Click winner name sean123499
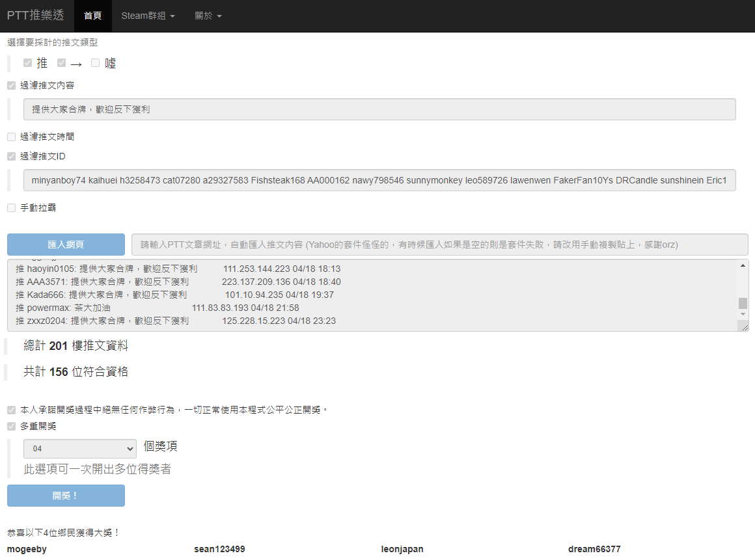Image resolution: width=755 pixels, height=560 pixels. (x=219, y=549)
